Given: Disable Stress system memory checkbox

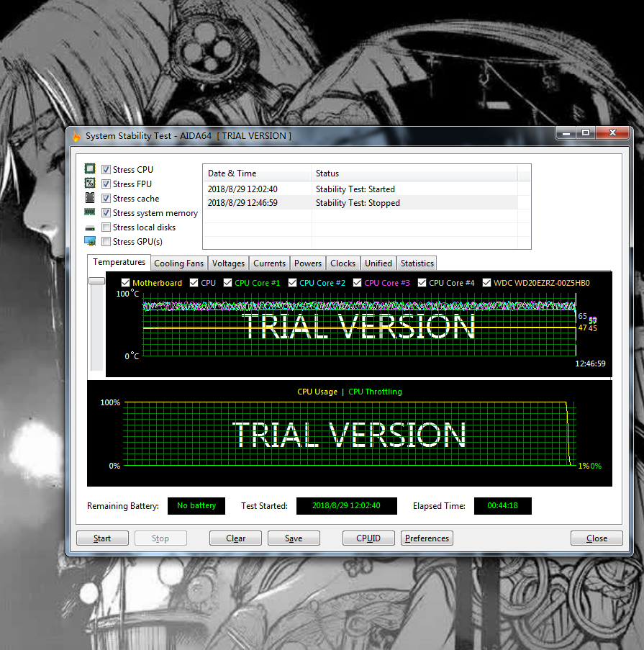Looking at the screenshot, I should tap(106, 212).
